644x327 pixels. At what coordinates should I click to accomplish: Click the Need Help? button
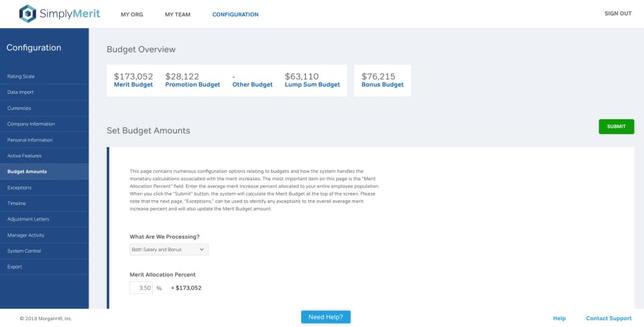[x=326, y=317]
